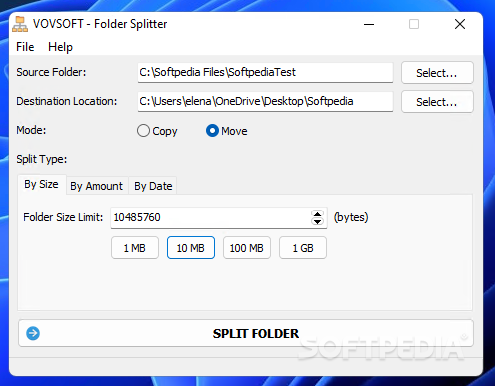Click the Destination Location label
495x386 pixels.
(67, 101)
